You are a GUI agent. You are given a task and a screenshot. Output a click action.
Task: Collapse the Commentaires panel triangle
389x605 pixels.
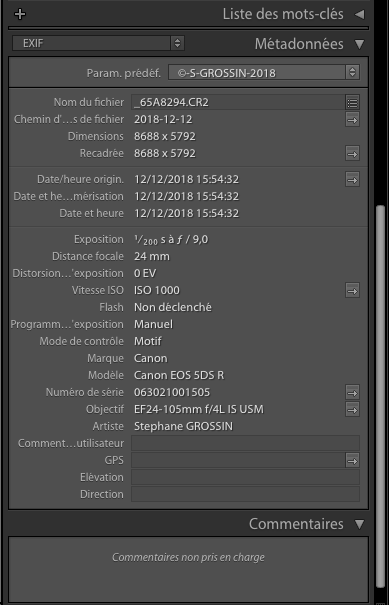tap(360, 524)
